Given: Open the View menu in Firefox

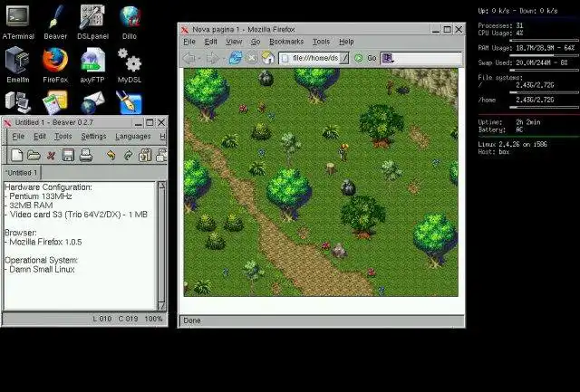Looking at the screenshot, I should coord(234,42).
